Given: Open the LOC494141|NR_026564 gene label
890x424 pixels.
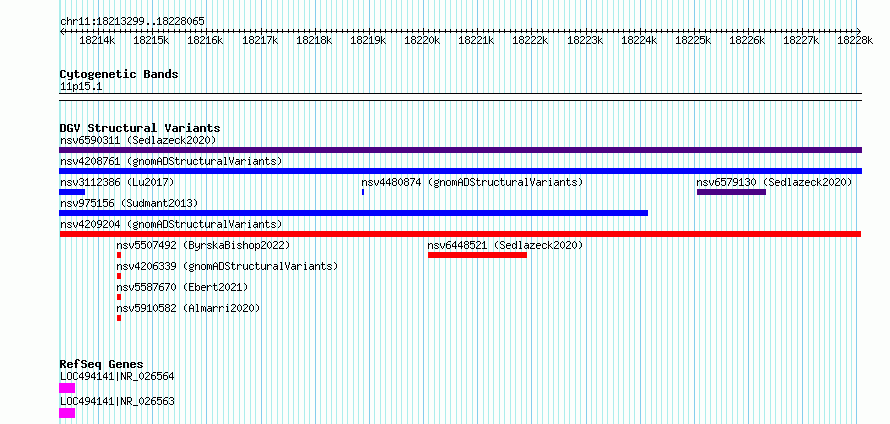Looking at the screenshot, I should coord(117,376).
